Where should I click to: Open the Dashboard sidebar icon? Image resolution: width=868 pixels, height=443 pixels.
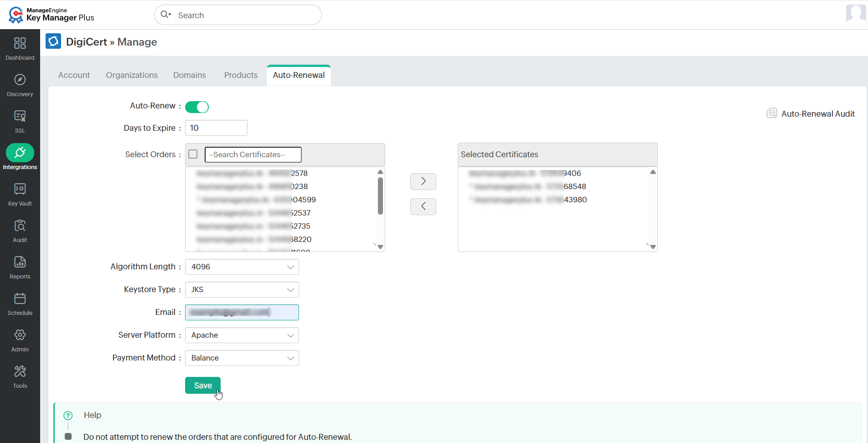[20, 43]
